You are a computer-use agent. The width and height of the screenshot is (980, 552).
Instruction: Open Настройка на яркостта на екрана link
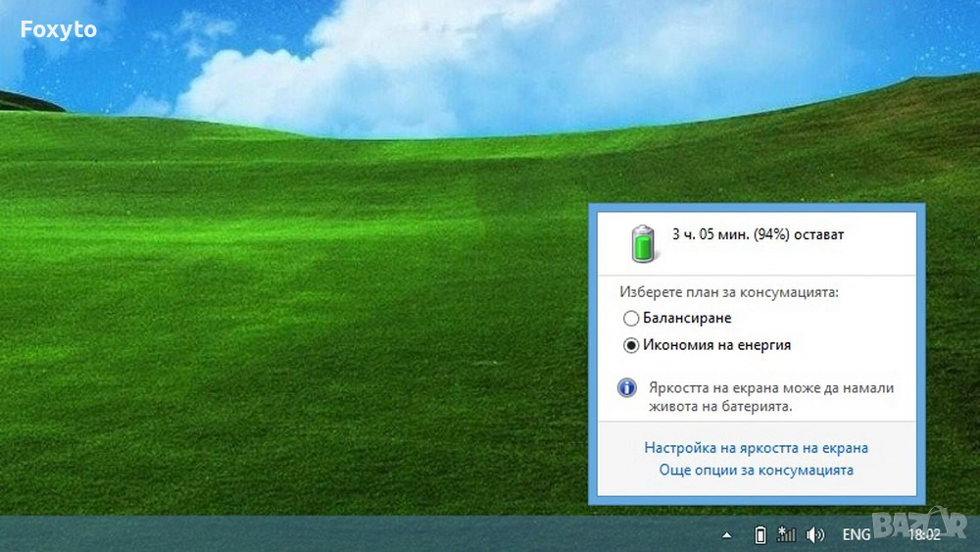pyautogui.click(x=756, y=448)
